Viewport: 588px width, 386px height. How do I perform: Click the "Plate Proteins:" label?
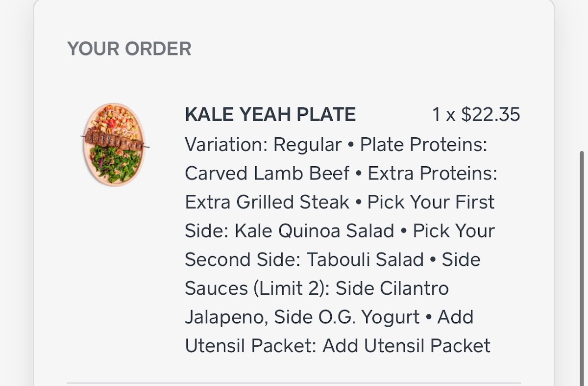point(423,145)
